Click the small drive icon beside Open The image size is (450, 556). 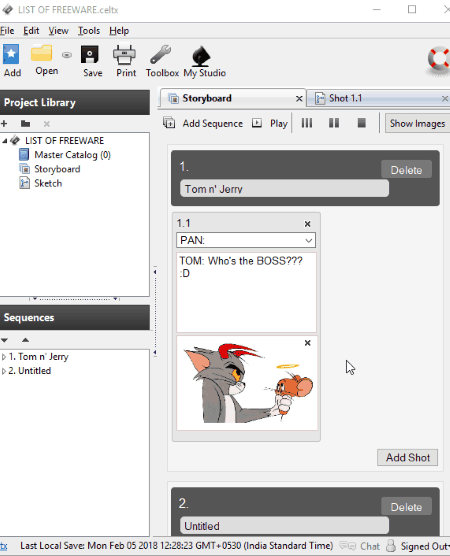[x=67, y=55]
